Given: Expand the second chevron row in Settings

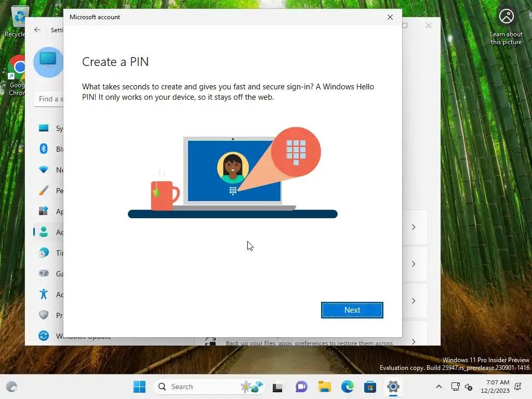Looking at the screenshot, I should click(413, 264).
